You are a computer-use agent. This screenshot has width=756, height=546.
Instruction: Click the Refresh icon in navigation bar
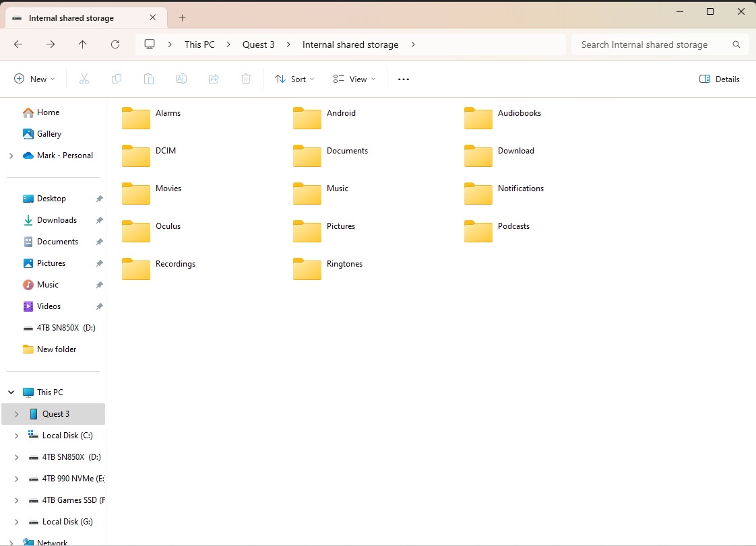115,44
